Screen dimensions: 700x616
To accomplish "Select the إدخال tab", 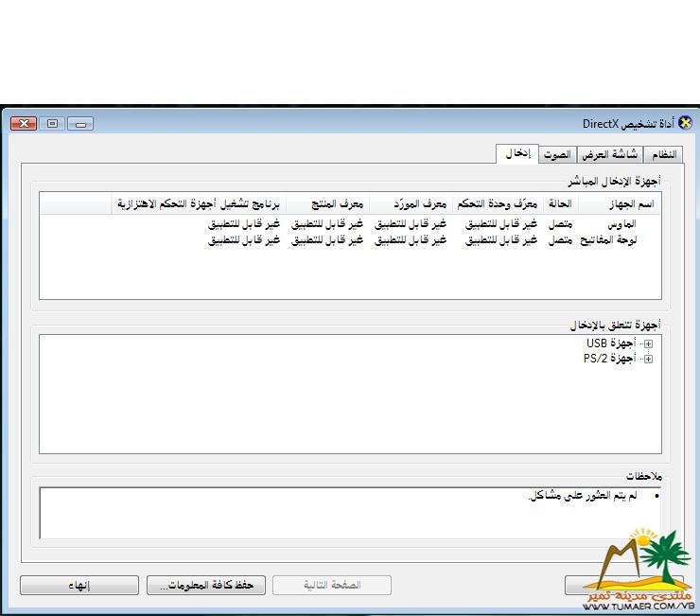I will [x=516, y=153].
